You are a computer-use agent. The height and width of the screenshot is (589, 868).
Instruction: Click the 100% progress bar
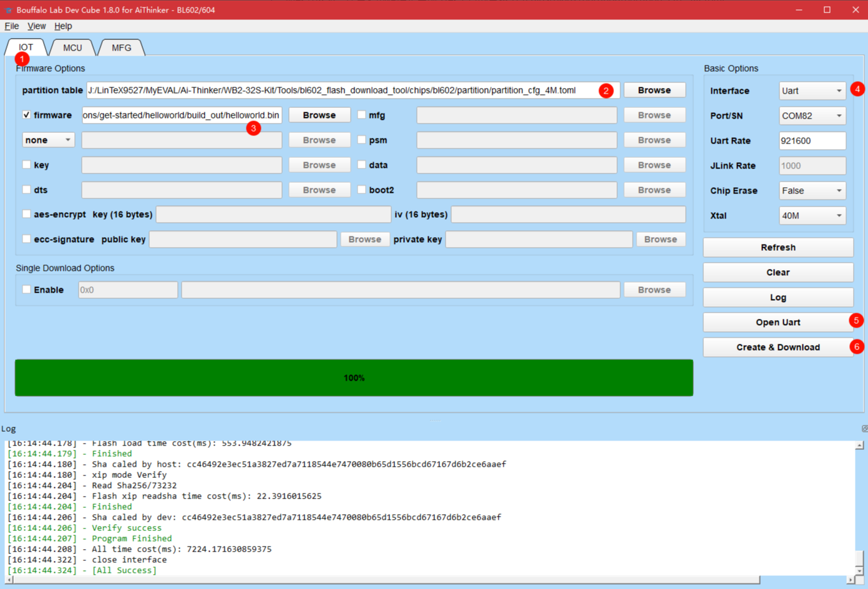[354, 377]
